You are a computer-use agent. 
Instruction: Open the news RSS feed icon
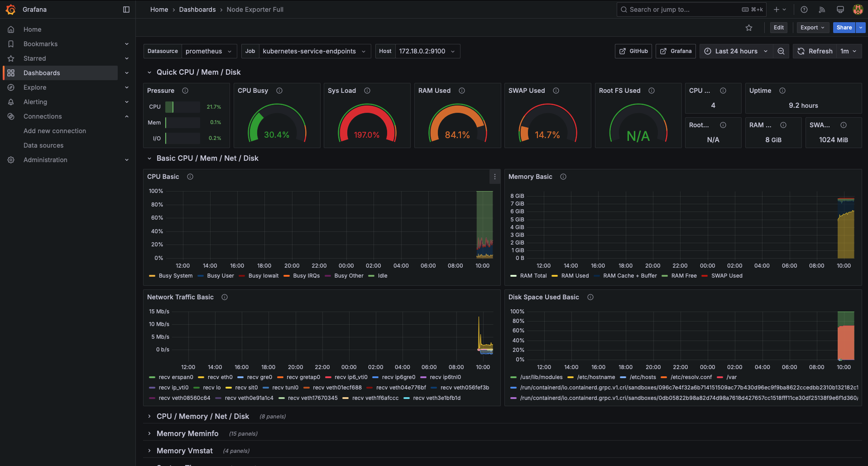[822, 10]
